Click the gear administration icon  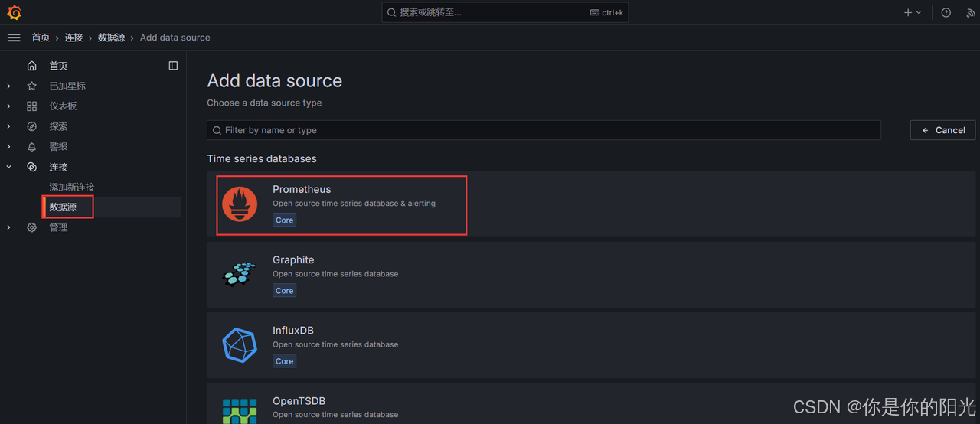[31, 227]
